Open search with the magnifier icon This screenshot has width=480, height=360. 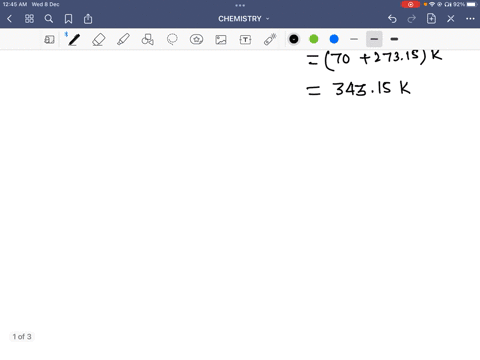pos(49,19)
